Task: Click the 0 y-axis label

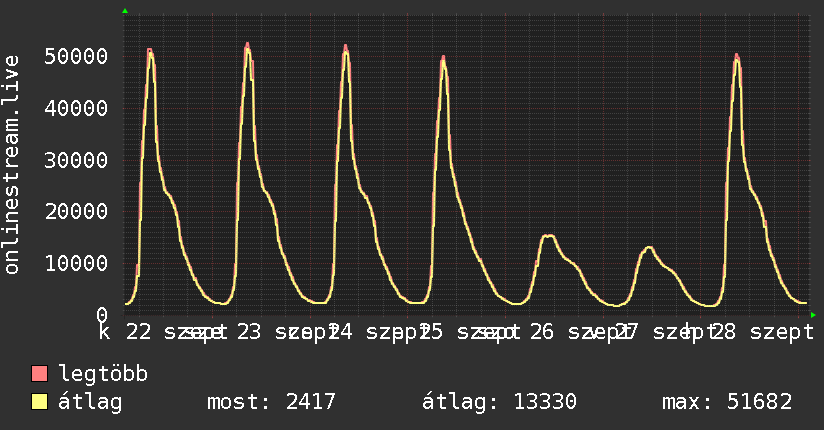Action: click(x=102, y=315)
